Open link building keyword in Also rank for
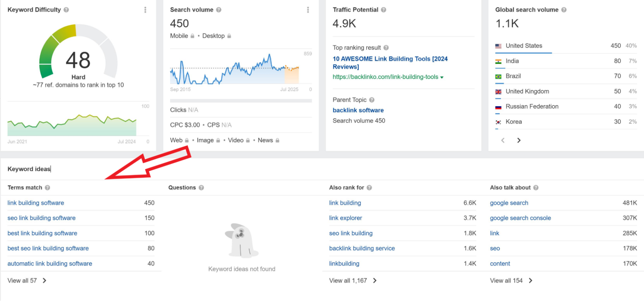Image resolution: width=644 pixels, height=301 pixels. 345,203
